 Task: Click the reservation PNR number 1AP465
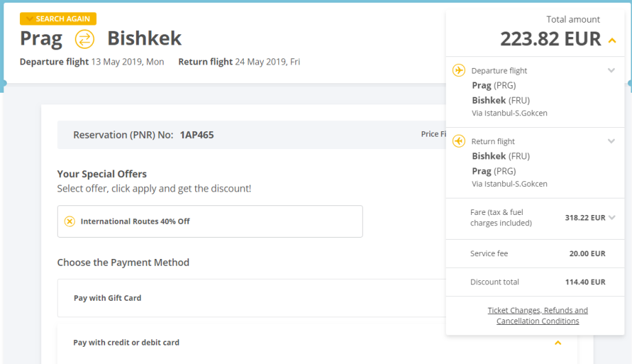click(196, 135)
